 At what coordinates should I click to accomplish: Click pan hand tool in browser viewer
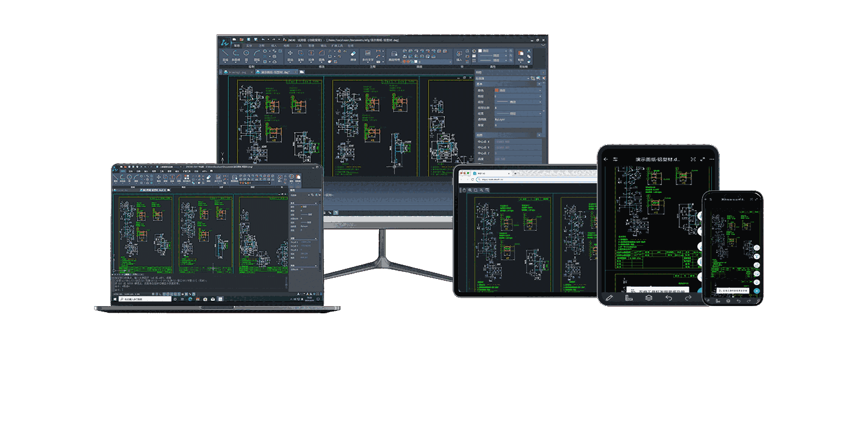click(x=464, y=190)
